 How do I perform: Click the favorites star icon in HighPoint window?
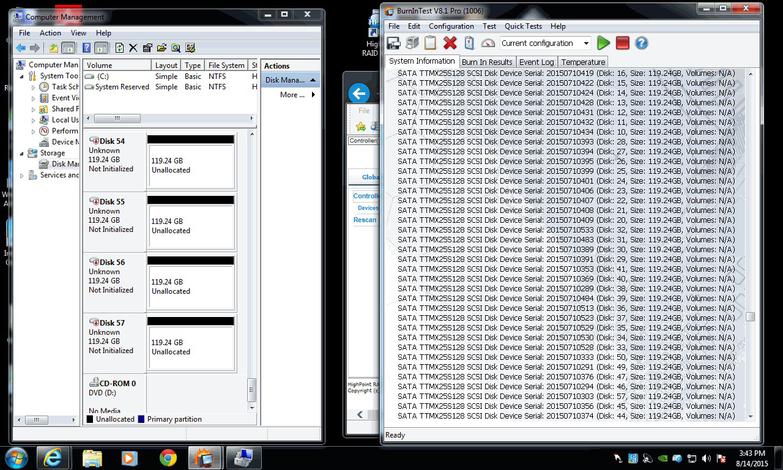(x=361, y=126)
